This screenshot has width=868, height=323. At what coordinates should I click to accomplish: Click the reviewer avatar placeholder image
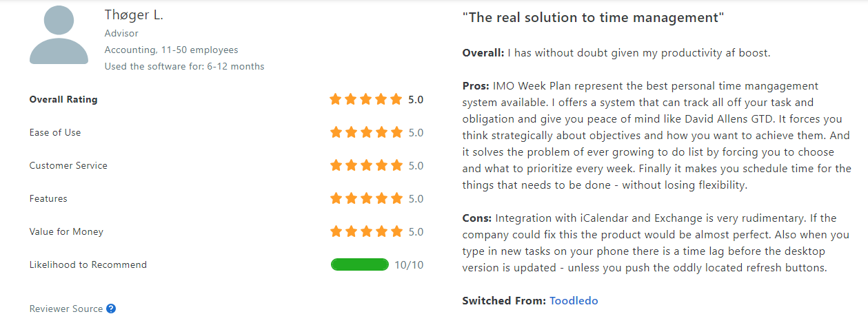(59, 34)
